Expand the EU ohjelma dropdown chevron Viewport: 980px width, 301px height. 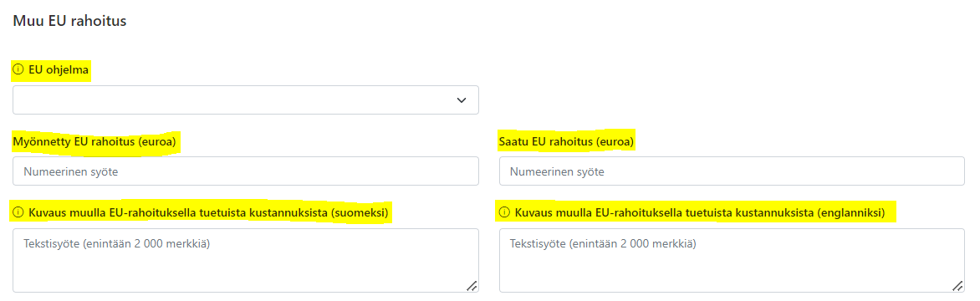[462, 100]
